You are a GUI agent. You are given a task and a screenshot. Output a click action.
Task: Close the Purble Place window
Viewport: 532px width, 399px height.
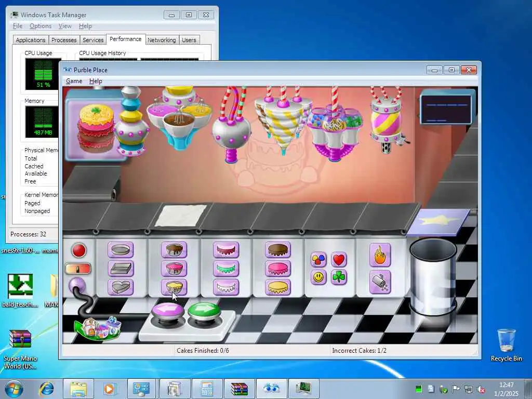coord(469,70)
